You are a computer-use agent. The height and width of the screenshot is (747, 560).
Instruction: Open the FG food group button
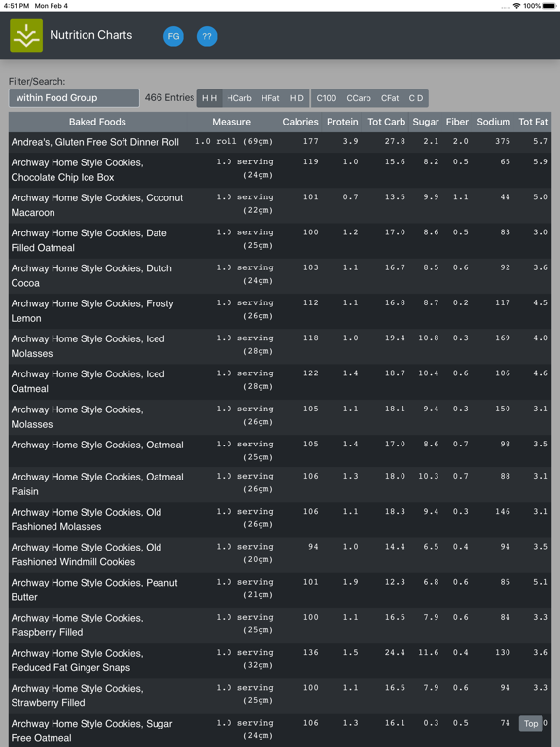click(x=173, y=36)
